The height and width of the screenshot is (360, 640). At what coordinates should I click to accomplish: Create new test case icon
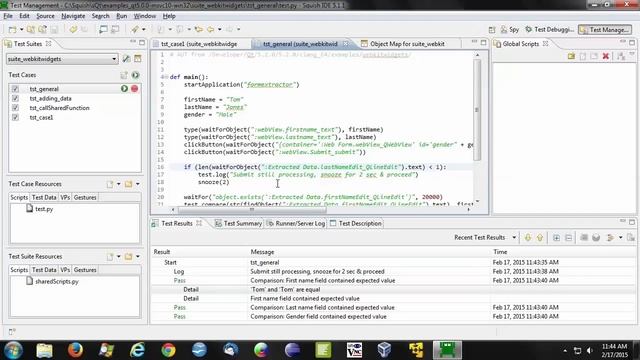coord(124,75)
